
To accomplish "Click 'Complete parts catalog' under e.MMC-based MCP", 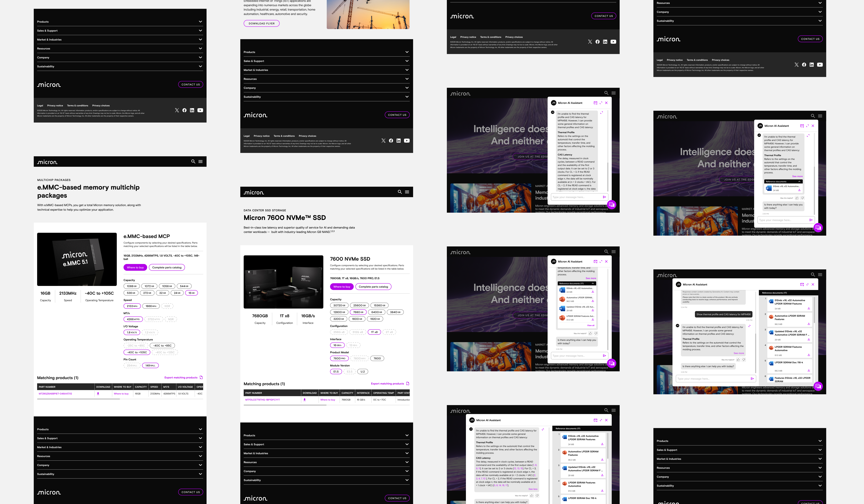I will pyautogui.click(x=167, y=267).
